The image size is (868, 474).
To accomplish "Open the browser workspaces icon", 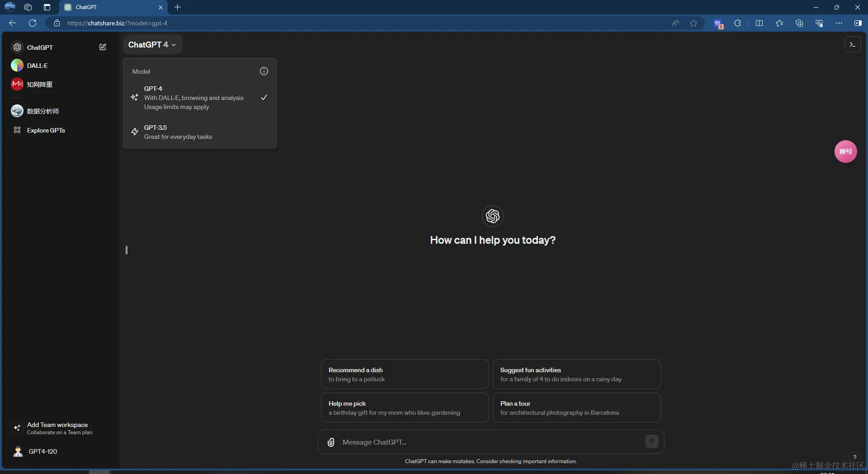I will 28,7.
